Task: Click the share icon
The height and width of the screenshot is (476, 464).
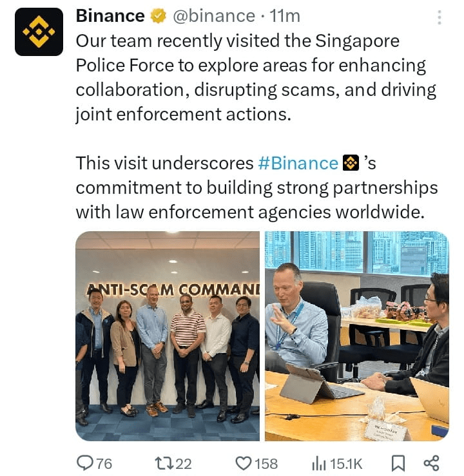Action: 431,463
